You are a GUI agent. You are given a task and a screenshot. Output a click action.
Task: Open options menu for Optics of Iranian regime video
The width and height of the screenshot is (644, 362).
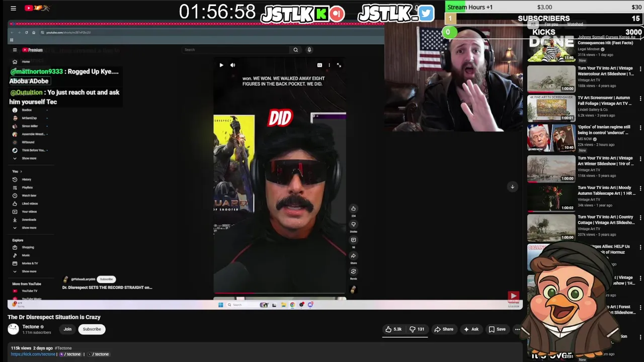(640, 128)
